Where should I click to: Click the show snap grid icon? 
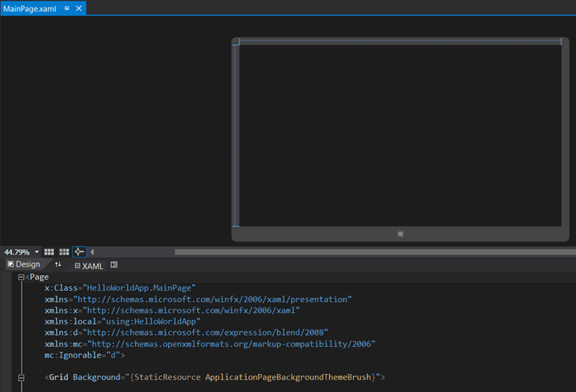(49, 252)
